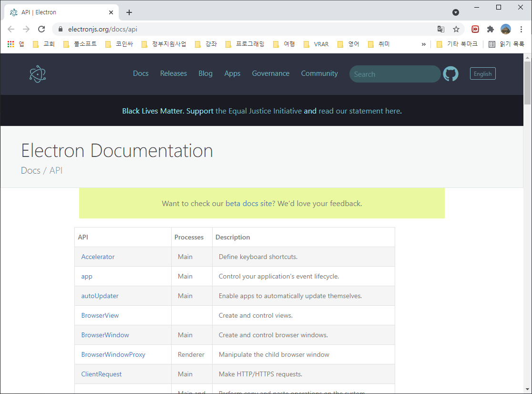The width and height of the screenshot is (532, 394).
Task: Open the autoUpdater API link
Action: 100,296
